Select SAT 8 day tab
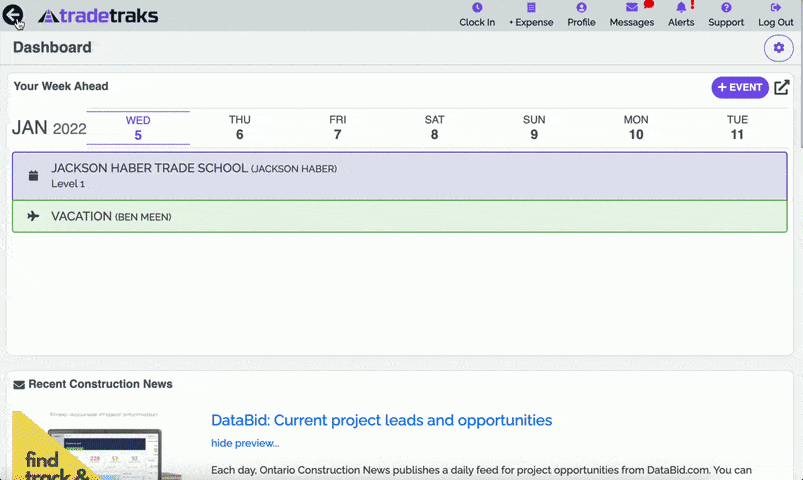The image size is (803, 480). [434, 128]
